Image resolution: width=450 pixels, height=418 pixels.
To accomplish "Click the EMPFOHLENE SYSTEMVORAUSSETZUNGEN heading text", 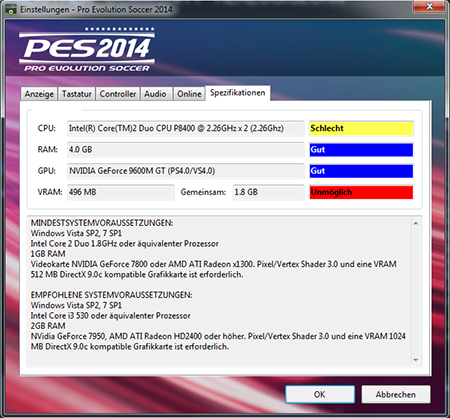I will pos(111,295).
